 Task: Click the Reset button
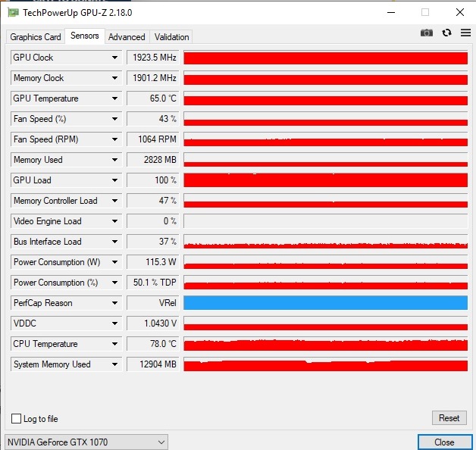449,418
